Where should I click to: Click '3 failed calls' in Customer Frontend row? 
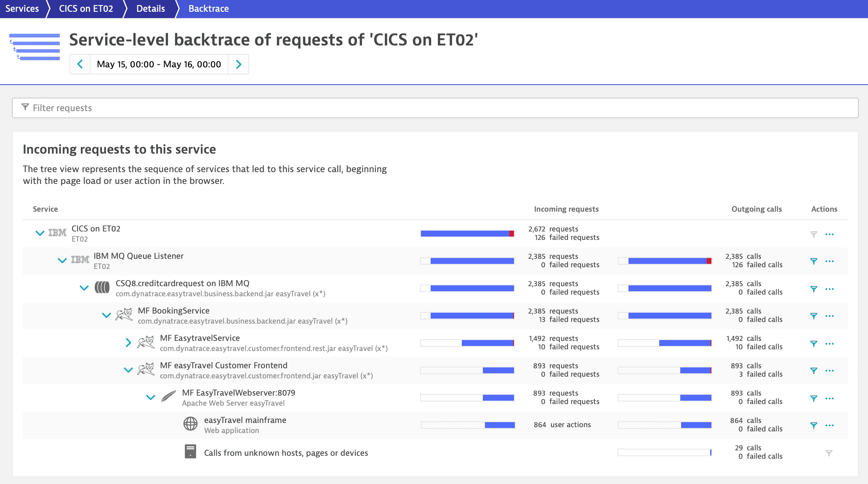(761, 374)
